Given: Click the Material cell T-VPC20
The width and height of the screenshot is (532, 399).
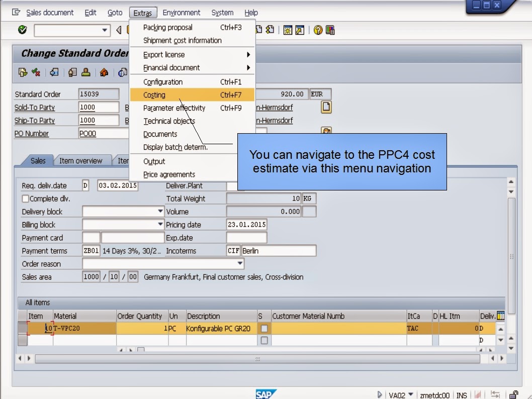Looking at the screenshot, I should coord(84,328).
